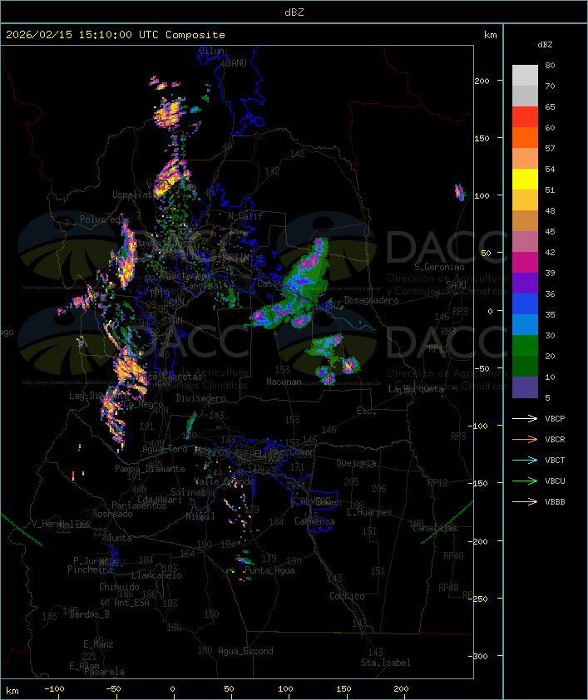Choose the mauve 45-42 dBZ swatch
Screen dimensions: 588x700
[525, 242]
